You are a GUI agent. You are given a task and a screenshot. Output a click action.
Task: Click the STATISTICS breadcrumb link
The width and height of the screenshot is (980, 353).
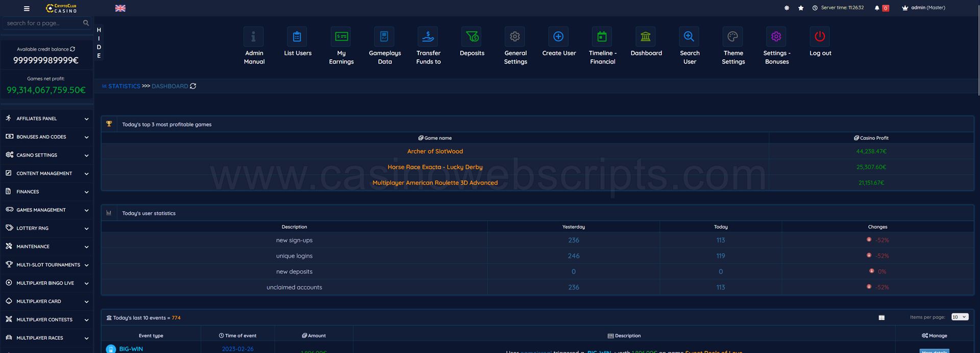pyautogui.click(x=124, y=86)
